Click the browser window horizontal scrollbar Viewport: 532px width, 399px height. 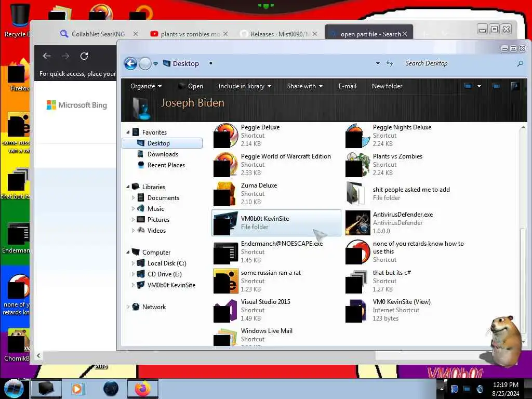(209, 356)
